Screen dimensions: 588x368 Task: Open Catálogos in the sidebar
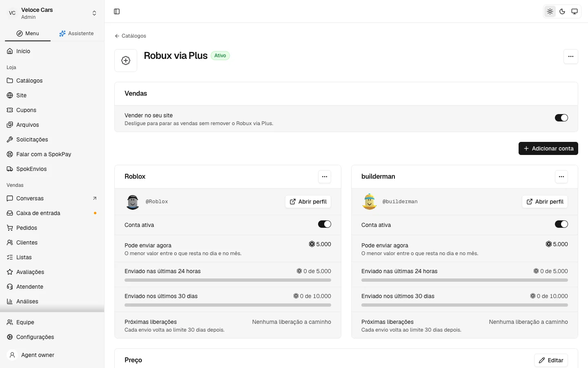[52, 81]
